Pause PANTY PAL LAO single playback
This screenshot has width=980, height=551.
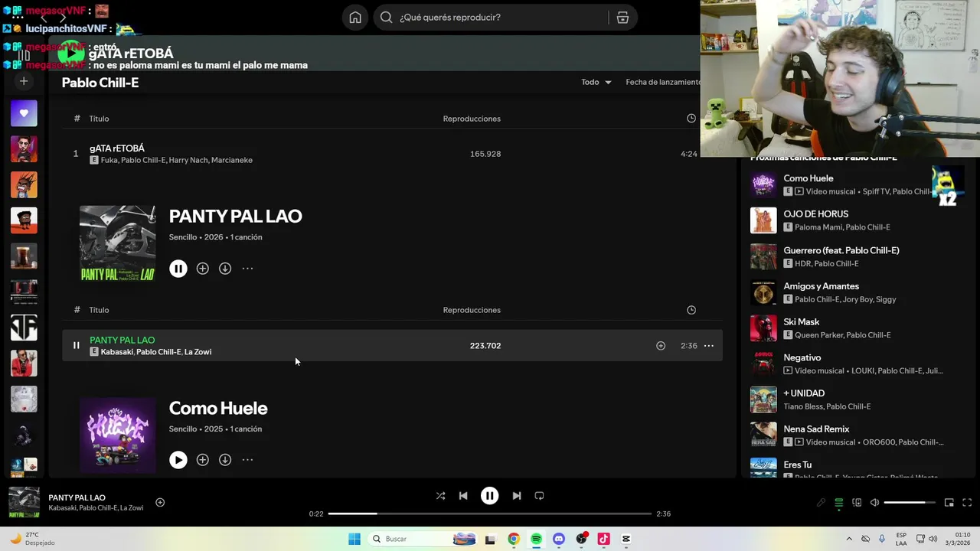[x=178, y=269]
